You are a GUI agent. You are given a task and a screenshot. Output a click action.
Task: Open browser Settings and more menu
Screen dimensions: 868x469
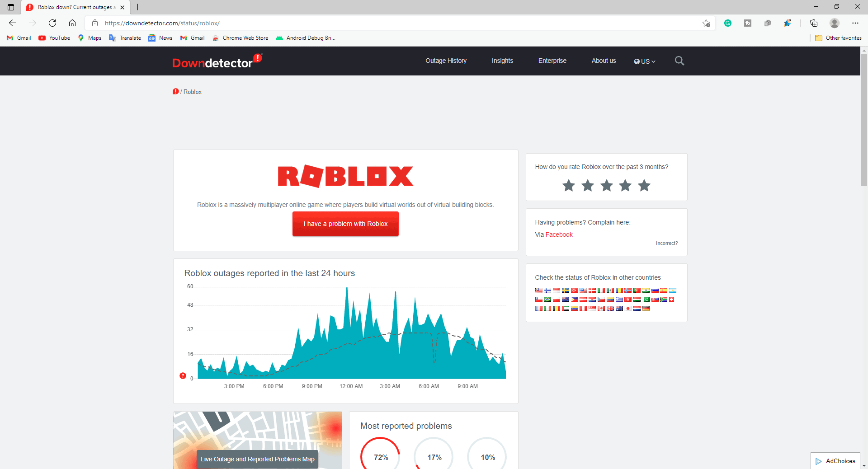(855, 23)
